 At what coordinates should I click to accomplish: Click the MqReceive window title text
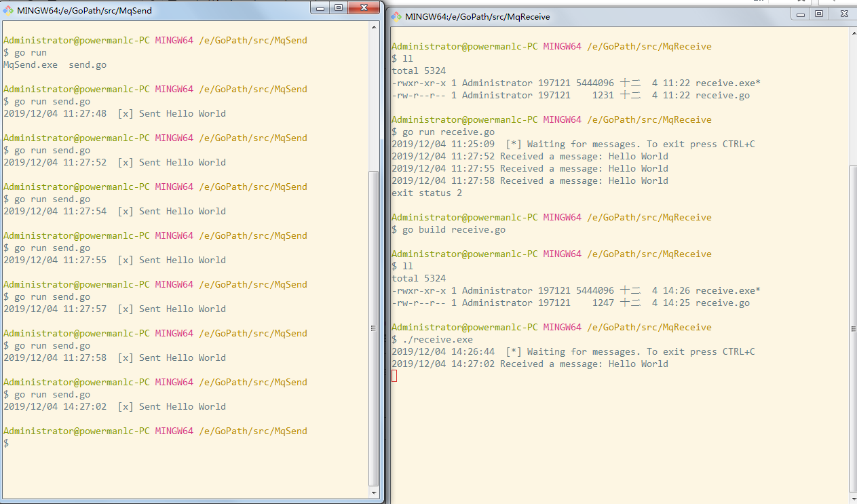click(x=477, y=16)
